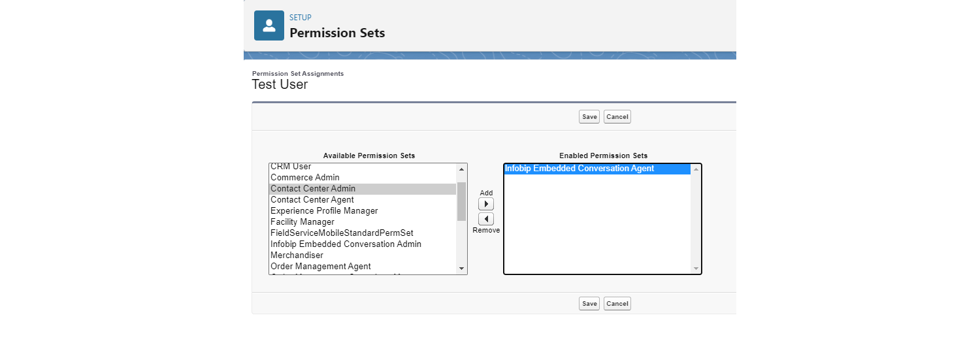Select Infobip Embedded Conversation Admin entry
Screen dimensions: 980x345
click(x=363, y=244)
